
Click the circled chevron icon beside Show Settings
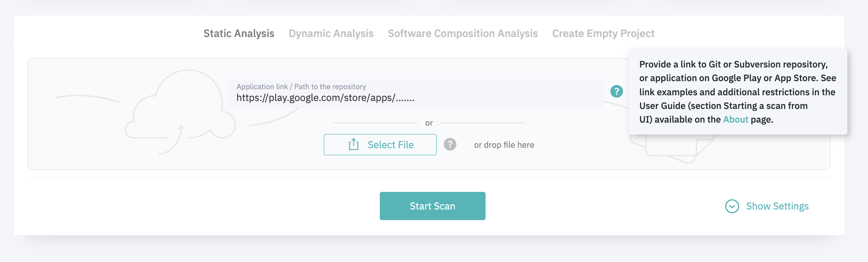732,206
